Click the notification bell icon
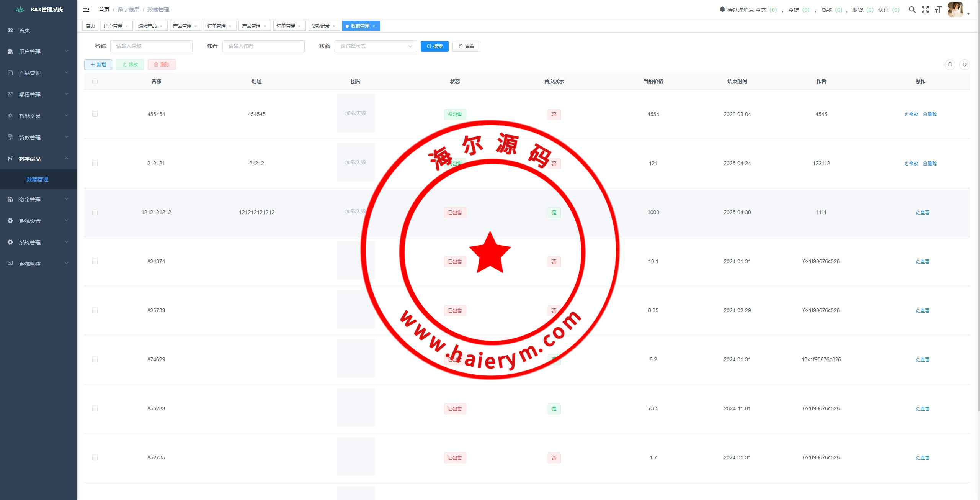Screen dimensions: 980x500 (x=722, y=9)
